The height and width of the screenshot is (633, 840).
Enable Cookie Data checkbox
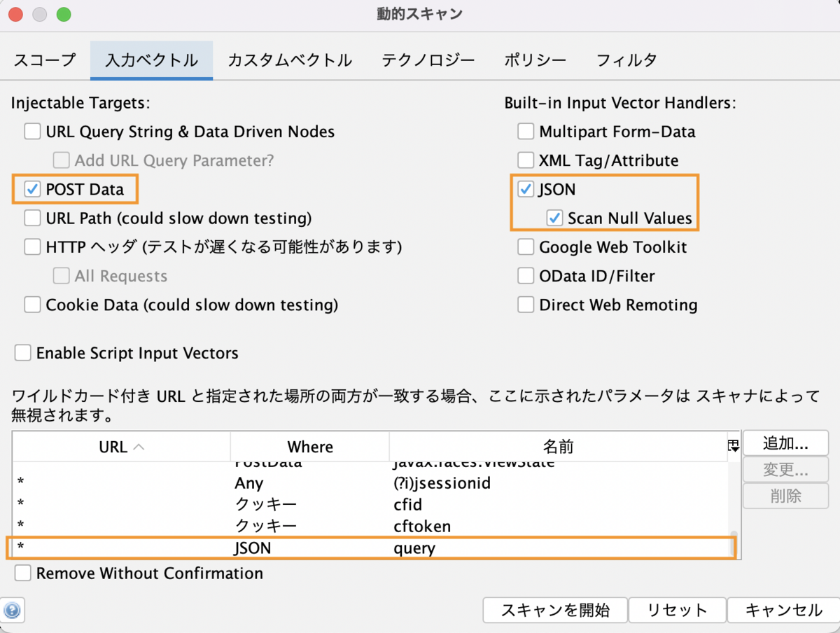[x=33, y=305]
